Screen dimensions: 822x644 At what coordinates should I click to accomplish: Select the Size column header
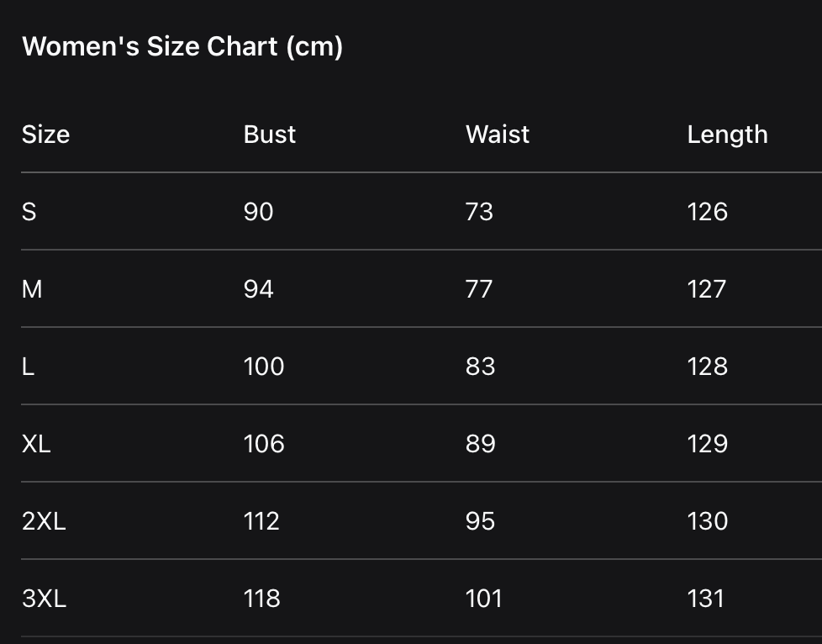[x=45, y=135]
